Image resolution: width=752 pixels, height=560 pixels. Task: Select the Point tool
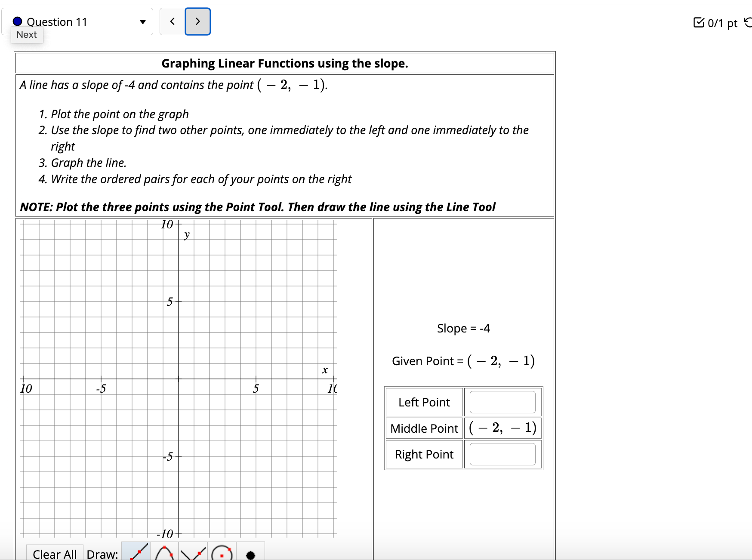click(x=250, y=554)
